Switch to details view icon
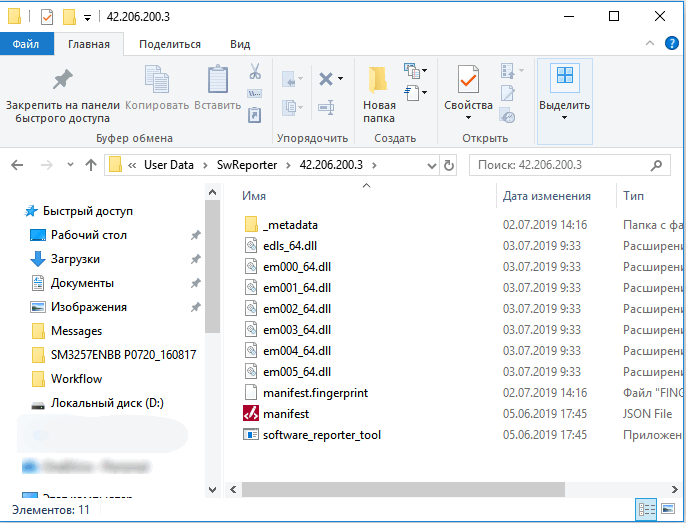This screenshot has width=686, height=523. [646, 509]
